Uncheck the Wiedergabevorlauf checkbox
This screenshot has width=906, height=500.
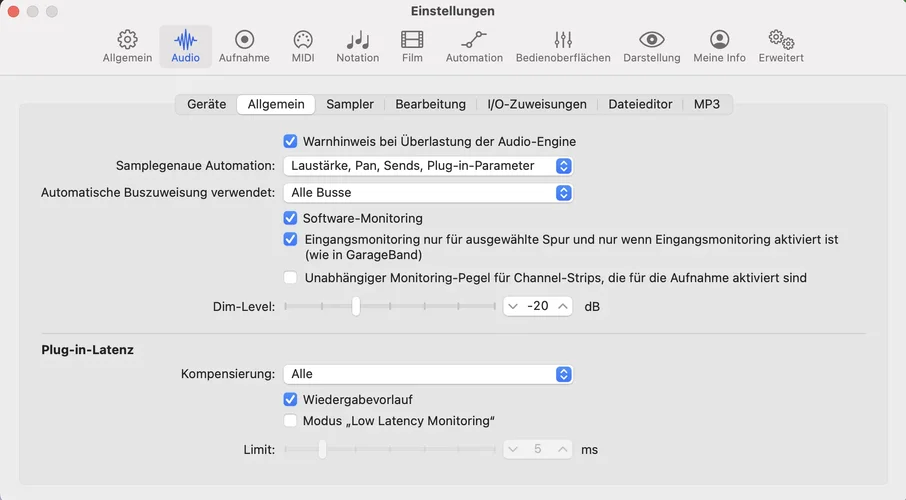(291, 400)
